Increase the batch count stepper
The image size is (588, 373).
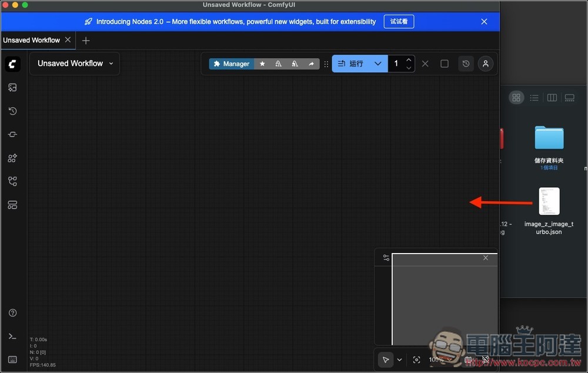coord(409,59)
